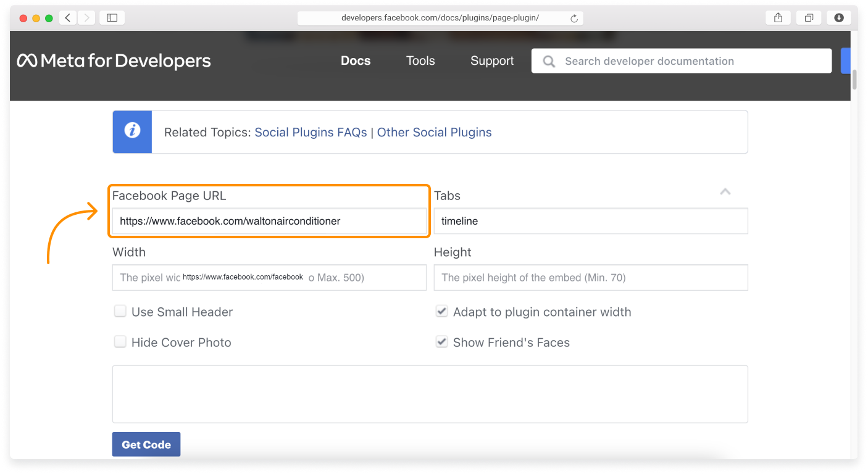This screenshot has width=868, height=474.
Task: Click the Meta for Developers logo
Action: click(114, 60)
